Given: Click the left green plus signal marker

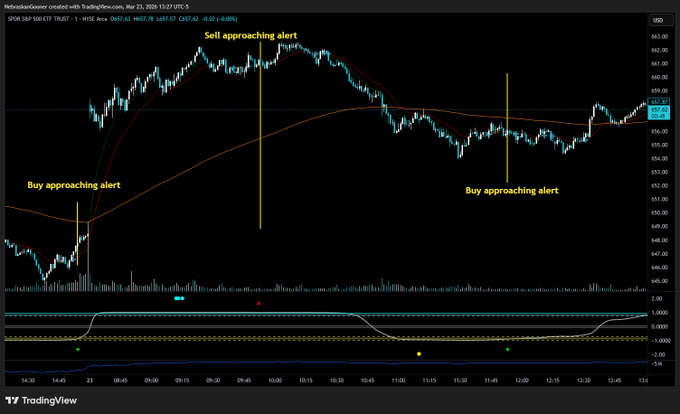Looking at the screenshot, I should point(77,349).
